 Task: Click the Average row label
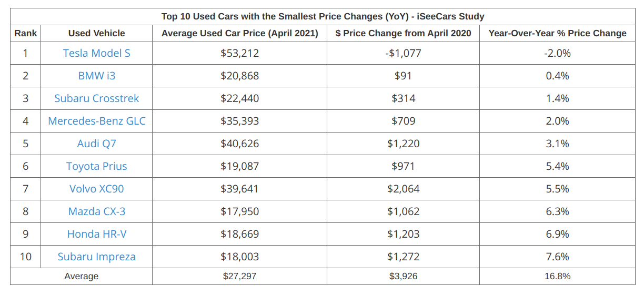[x=82, y=276]
